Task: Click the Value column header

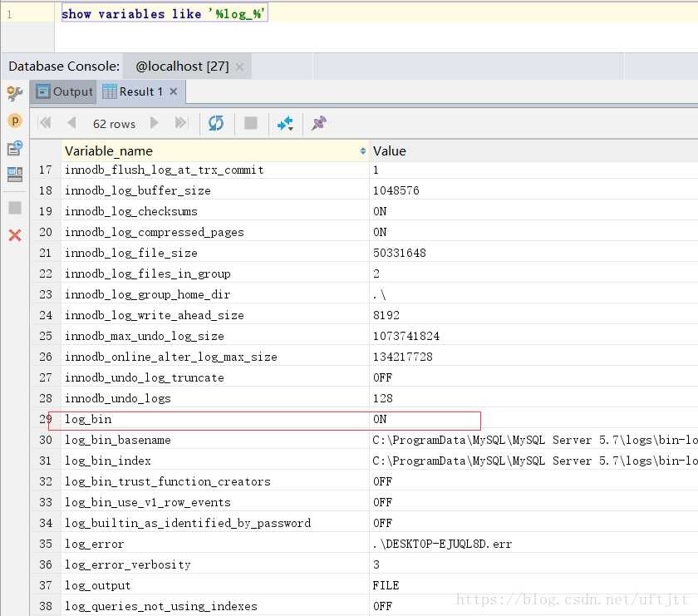Action: (533, 151)
